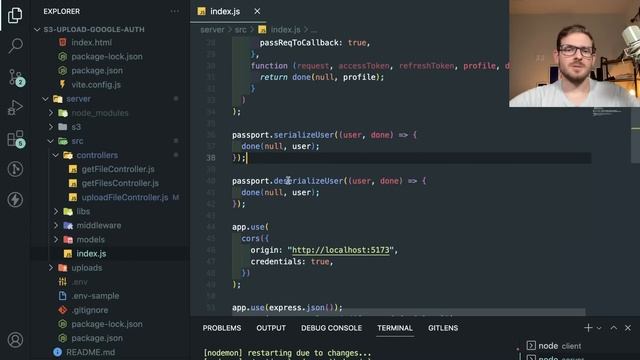Click the src breadcrumb segment
Viewport: 640px width, 360px height.
click(240, 30)
